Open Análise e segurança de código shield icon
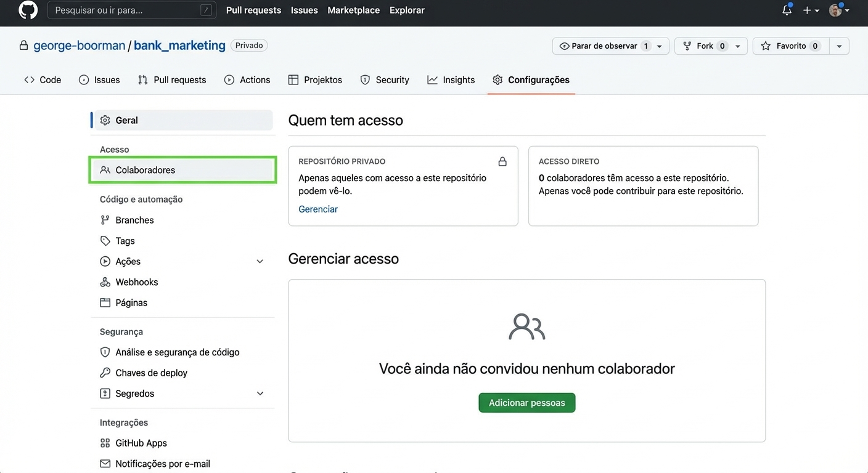The height and width of the screenshot is (473, 868). pos(105,352)
